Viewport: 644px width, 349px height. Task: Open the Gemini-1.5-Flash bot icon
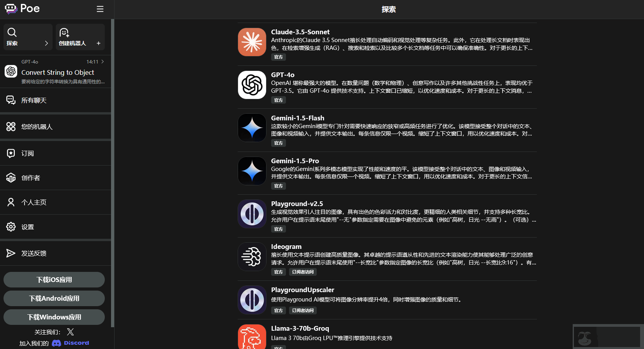click(252, 128)
